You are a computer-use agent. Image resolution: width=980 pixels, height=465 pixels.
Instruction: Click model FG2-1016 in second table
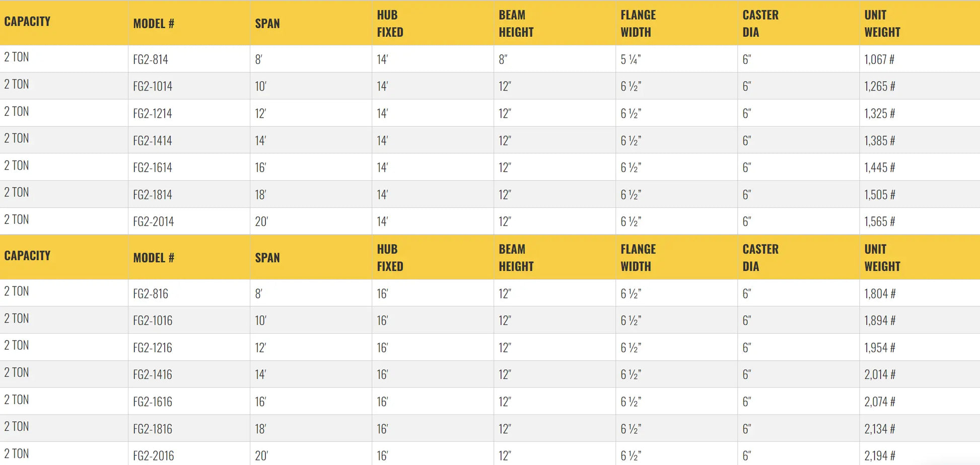pyautogui.click(x=153, y=321)
